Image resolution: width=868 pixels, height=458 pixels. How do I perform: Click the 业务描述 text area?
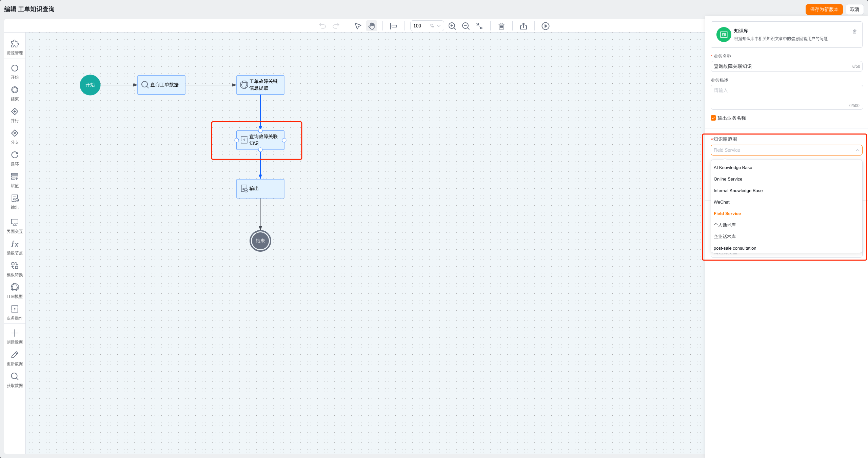tap(786, 97)
